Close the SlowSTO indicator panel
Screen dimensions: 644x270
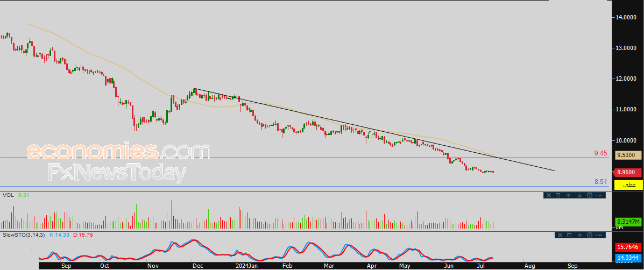point(560,235)
